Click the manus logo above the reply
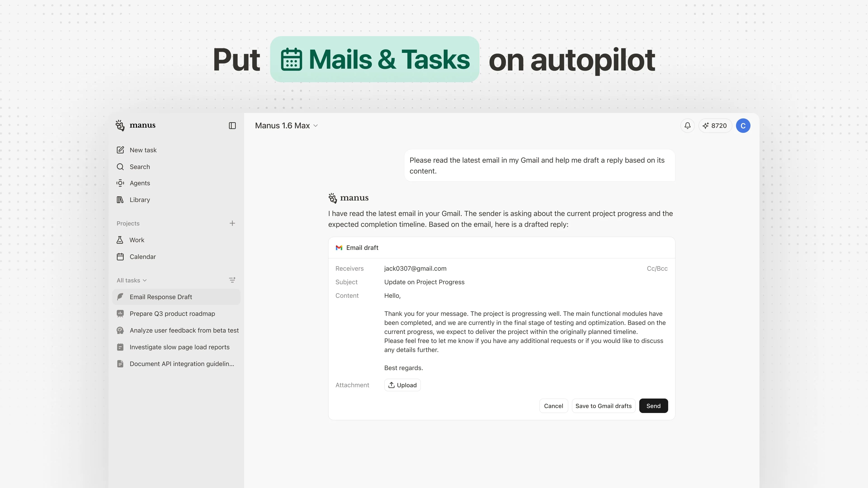The height and width of the screenshot is (488, 868). tap(348, 198)
